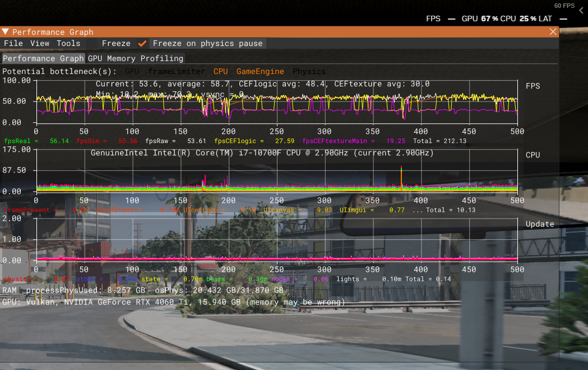Click the FramePresent legend entry

pyautogui.click(x=46, y=210)
